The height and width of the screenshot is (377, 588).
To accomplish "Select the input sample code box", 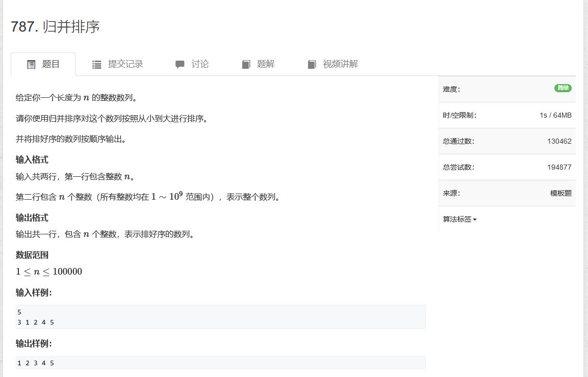I will pyautogui.click(x=219, y=316).
